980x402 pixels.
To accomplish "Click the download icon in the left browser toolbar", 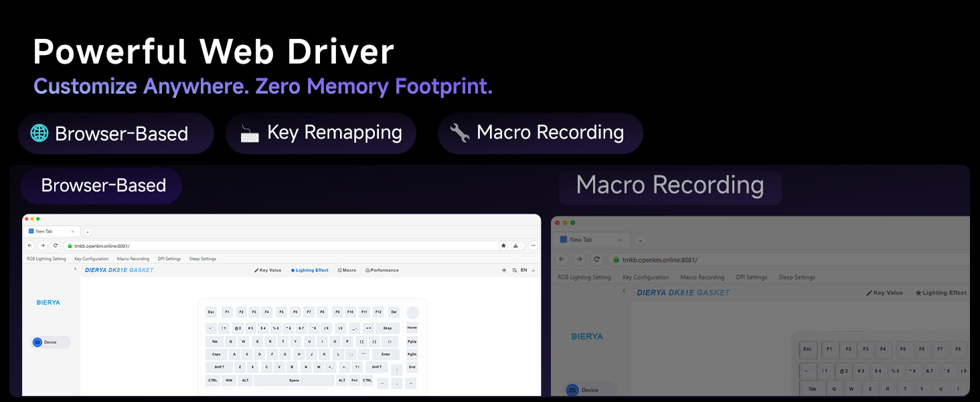I will tap(516, 246).
